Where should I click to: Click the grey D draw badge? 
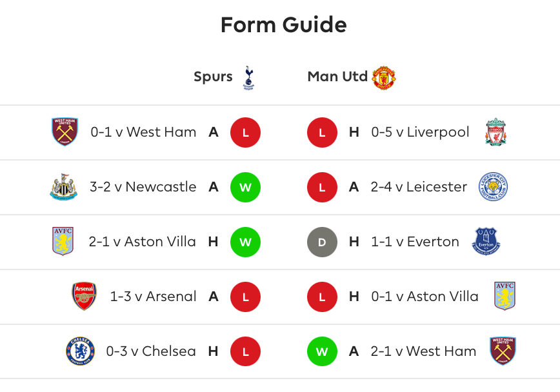pos(322,242)
